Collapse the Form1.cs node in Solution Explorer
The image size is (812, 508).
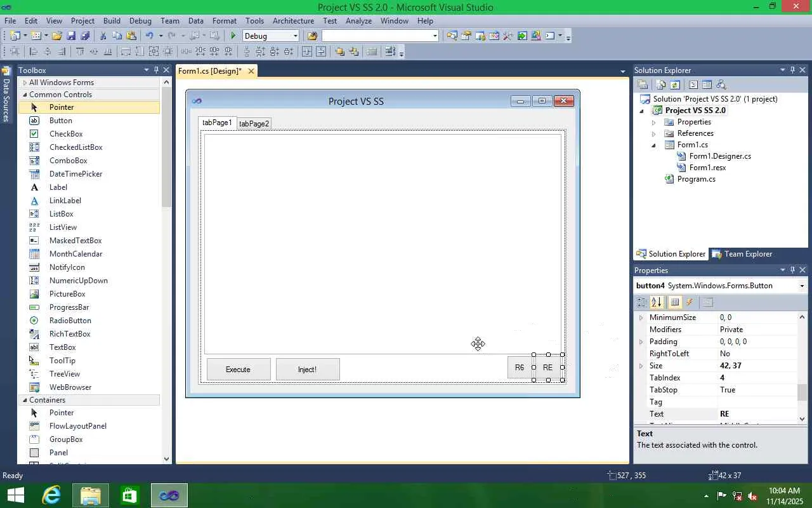click(654, 145)
